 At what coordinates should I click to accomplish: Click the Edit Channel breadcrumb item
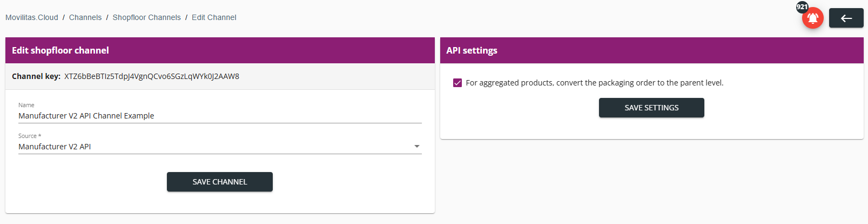214,17
